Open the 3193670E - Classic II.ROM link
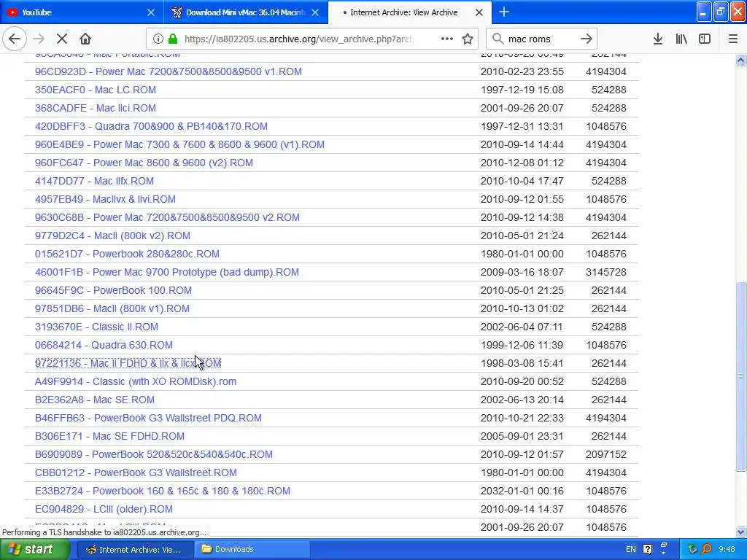The image size is (747, 560). point(96,327)
